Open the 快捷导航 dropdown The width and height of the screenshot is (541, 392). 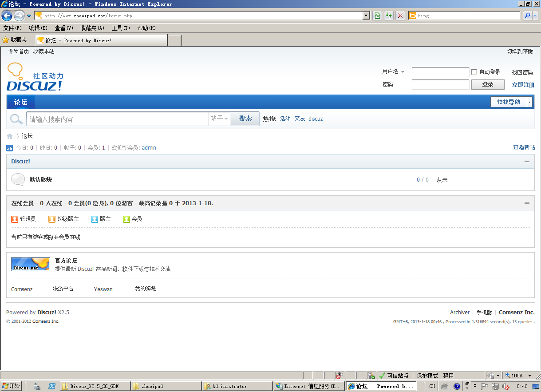coord(511,102)
